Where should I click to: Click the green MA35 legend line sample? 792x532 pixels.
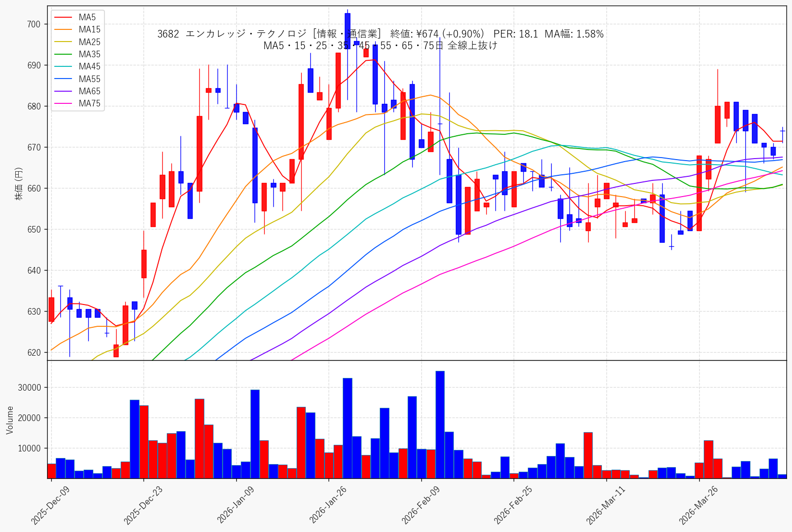tap(64, 55)
